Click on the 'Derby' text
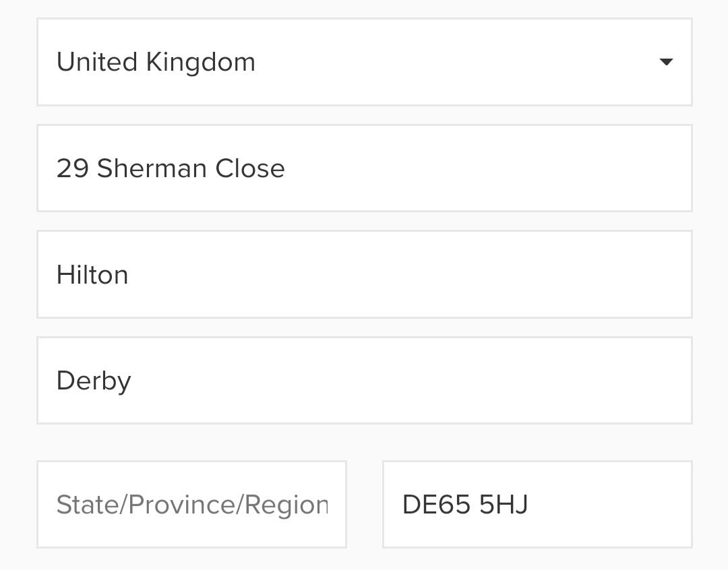This screenshot has height=570, width=728. coord(94,381)
